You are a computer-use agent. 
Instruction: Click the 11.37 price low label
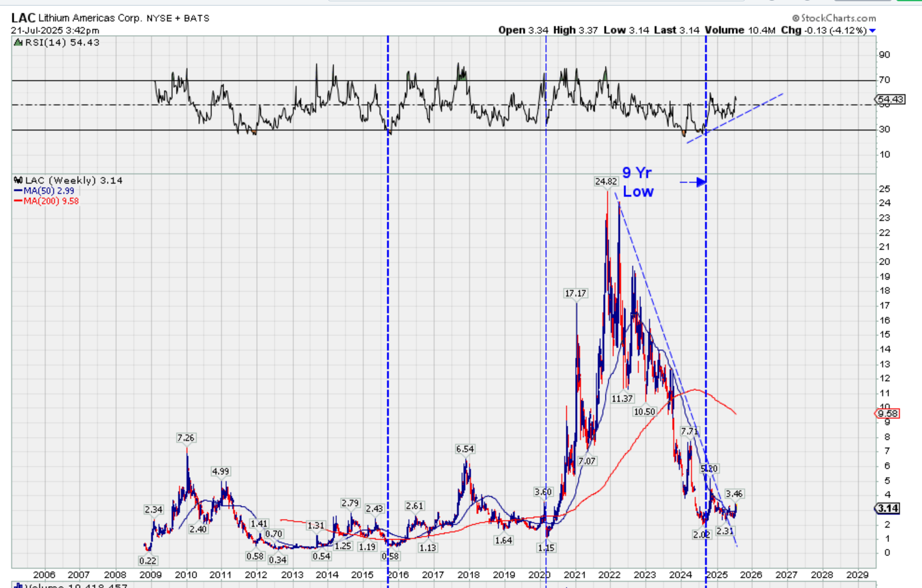pos(622,398)
